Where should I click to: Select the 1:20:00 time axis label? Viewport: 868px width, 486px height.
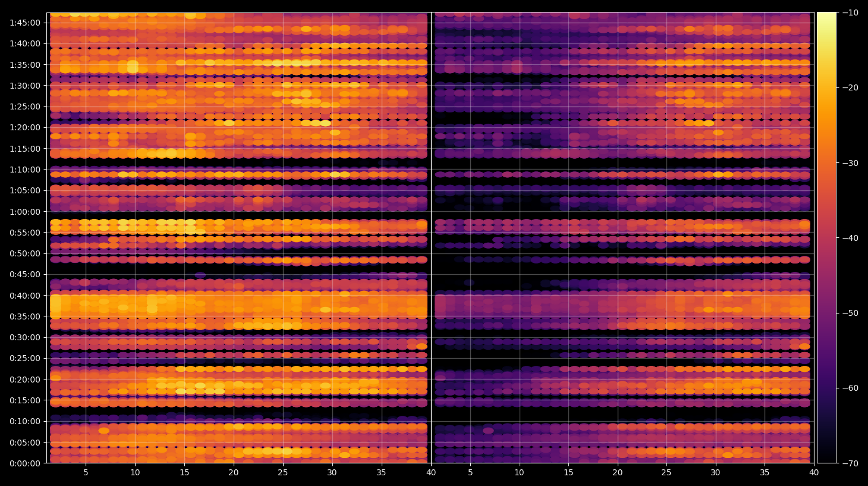point(25,127)
